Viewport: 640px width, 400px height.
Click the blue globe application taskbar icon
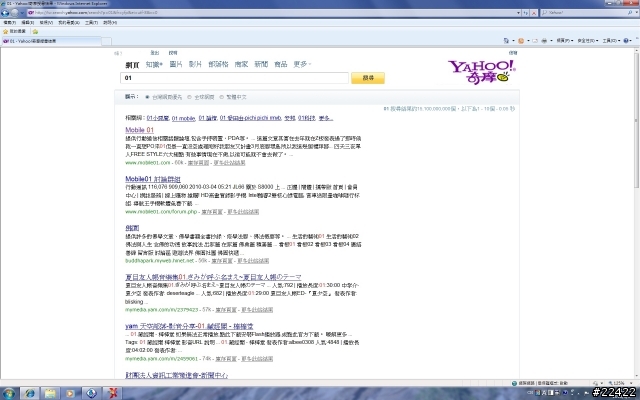91,393
